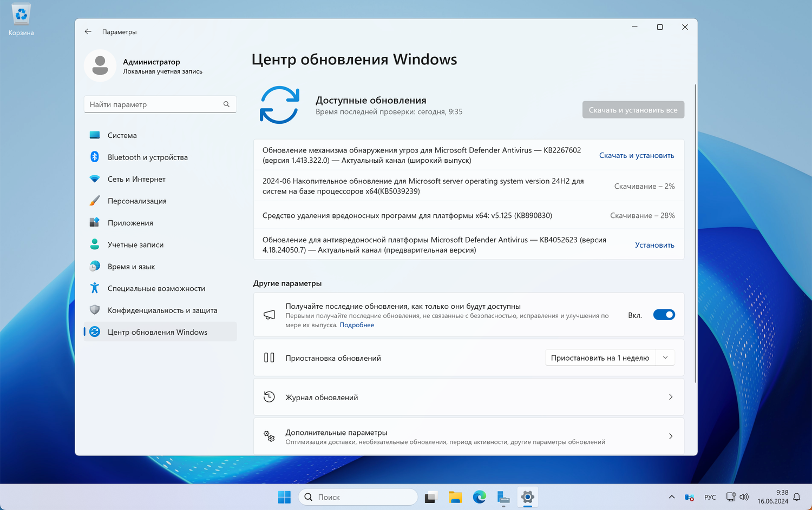Expand the Журнал обновлений row chevron
This screenshot has width=812, height=510.
[x=671, y=397]
